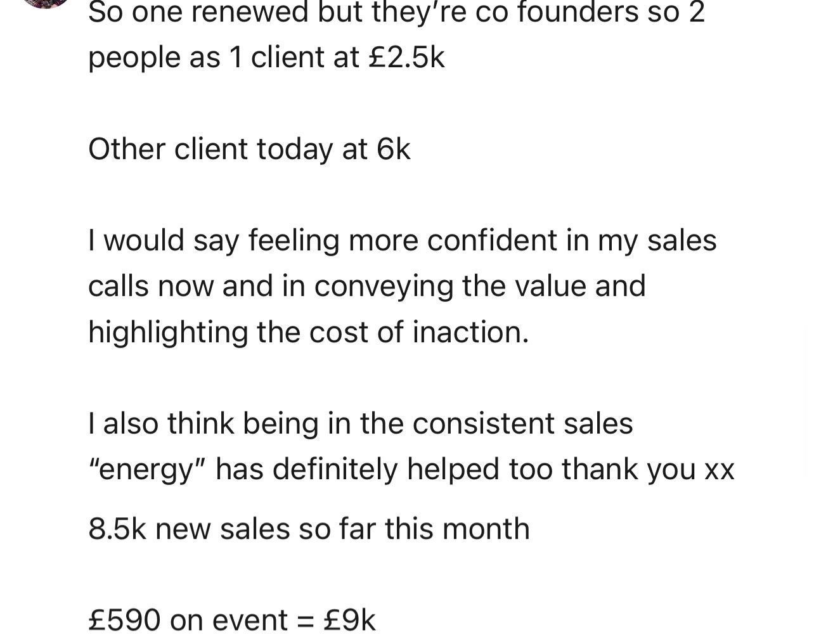Click the line 'calls now and in conveying'
This screenshot has width=814, height=644.
366,287
